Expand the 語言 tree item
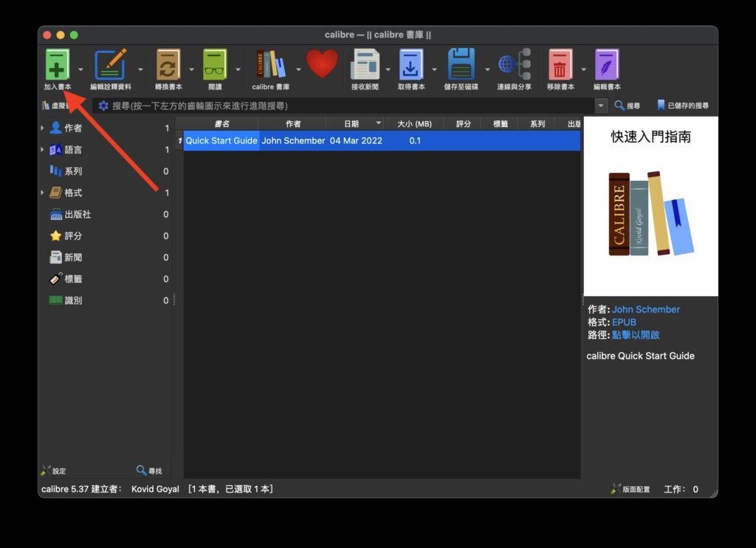The height and width of the screenshot is (548, 756). tap(42, 150)
